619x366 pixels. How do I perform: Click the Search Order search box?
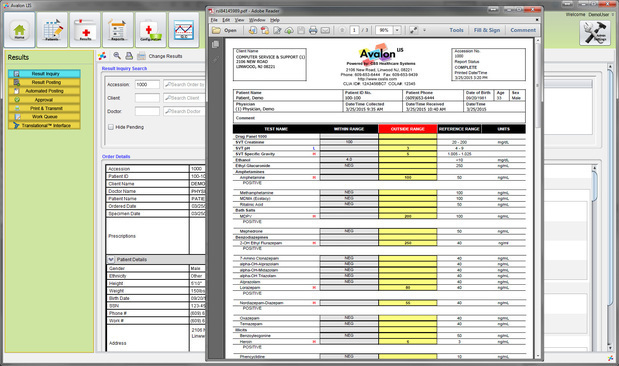pos(184,84)
